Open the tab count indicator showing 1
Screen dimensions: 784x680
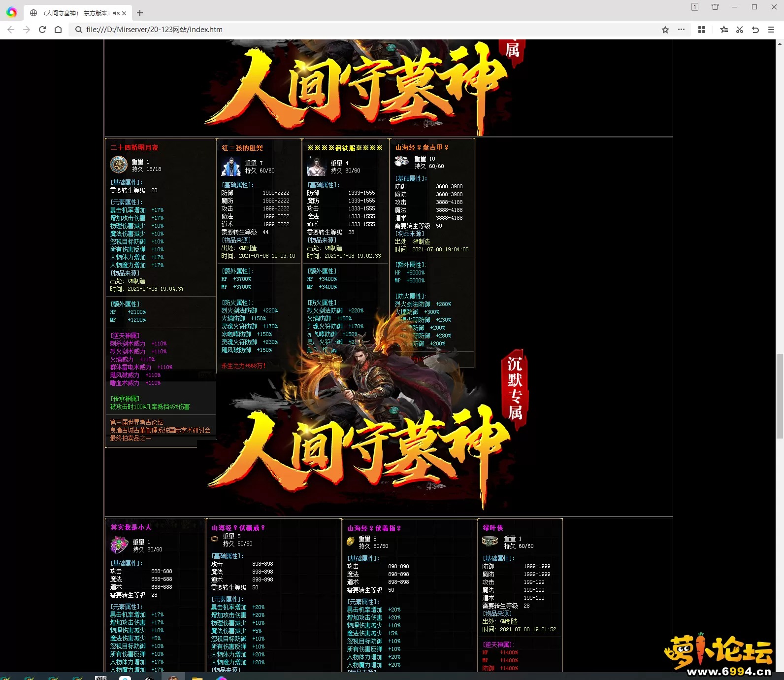point(695,7)
